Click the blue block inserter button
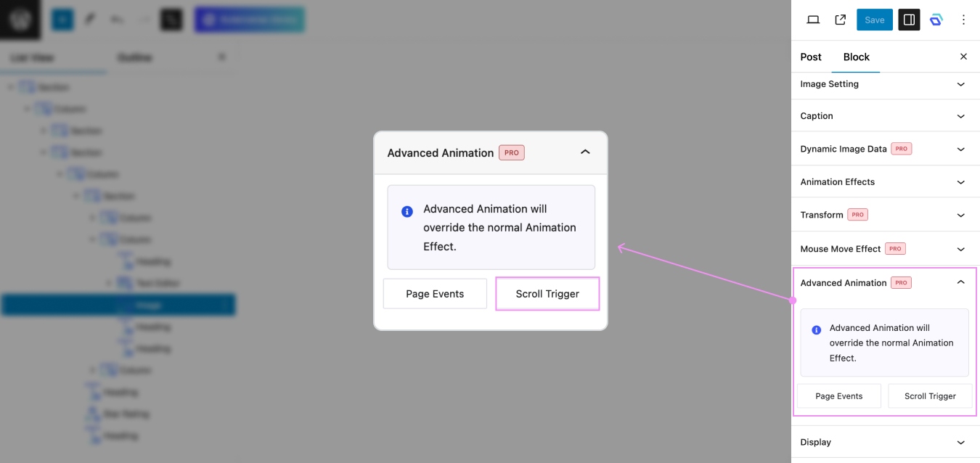980x463 pixels. click(62, 20)
